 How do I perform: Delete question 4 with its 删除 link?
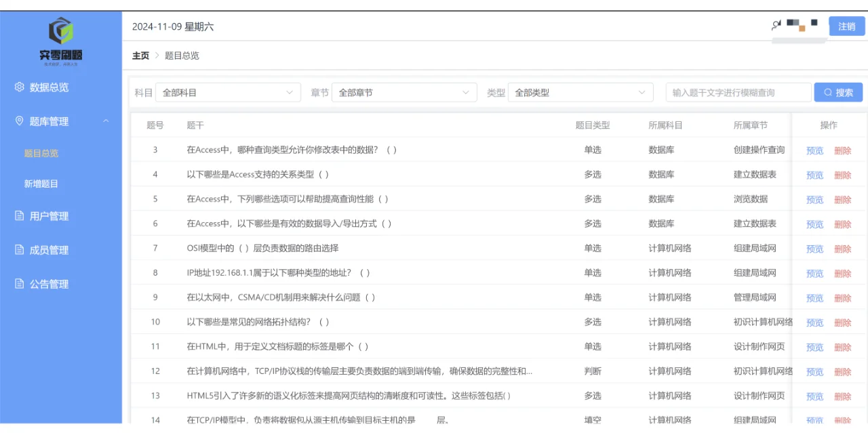point(843,175)
